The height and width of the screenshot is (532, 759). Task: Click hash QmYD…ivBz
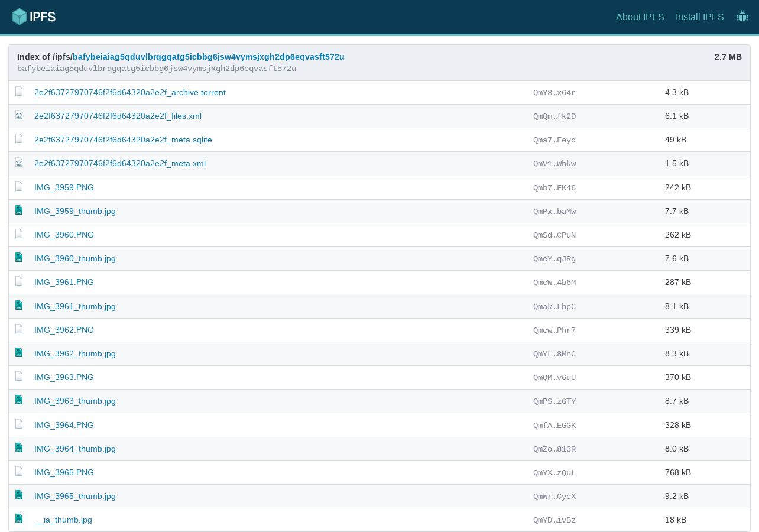click(x=554, y=520)
